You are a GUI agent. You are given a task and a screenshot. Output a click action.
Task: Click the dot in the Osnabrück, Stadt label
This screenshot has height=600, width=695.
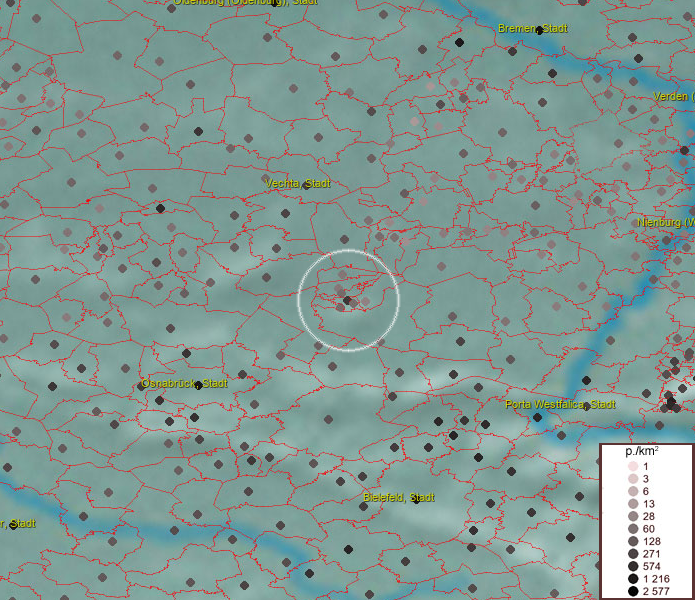199,386
